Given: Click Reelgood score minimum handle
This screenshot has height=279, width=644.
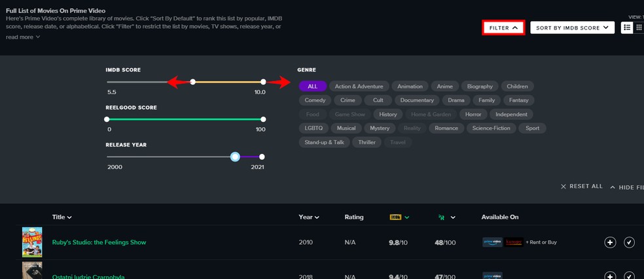Looking at the screenshot, I should tap(107, 119).
